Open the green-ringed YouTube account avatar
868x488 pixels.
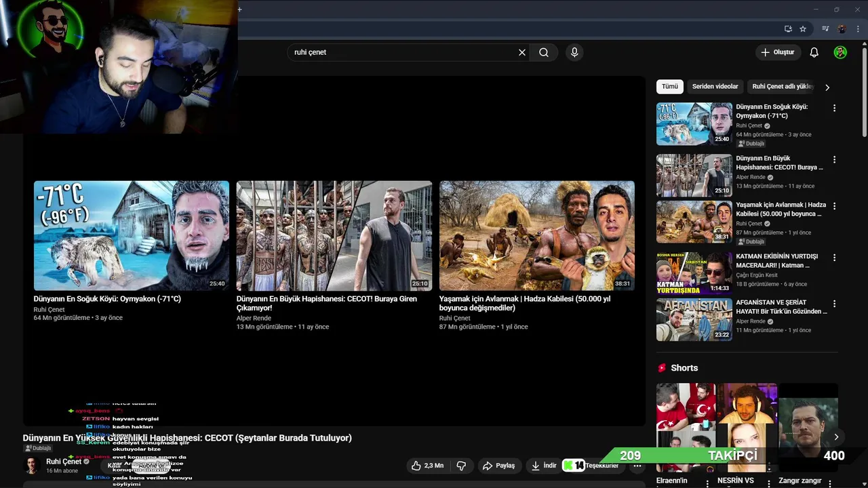(840, 52)
